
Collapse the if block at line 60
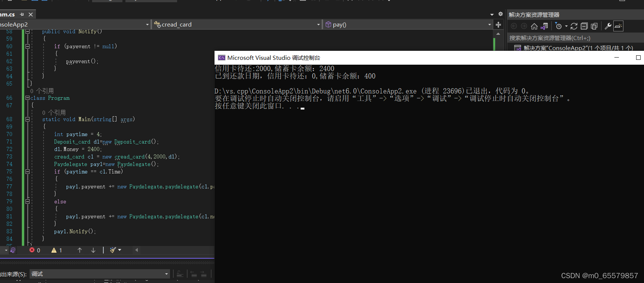click(27, 46)
